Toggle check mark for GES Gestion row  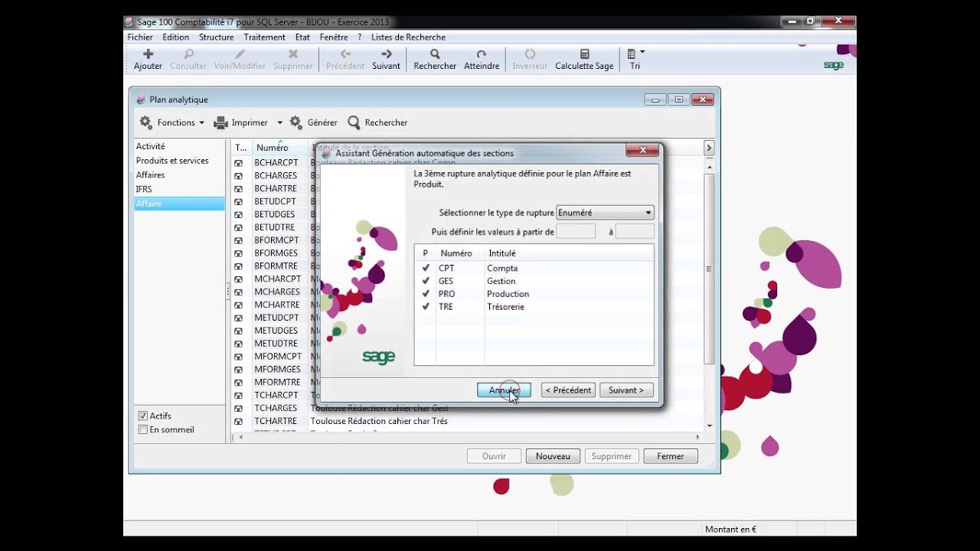coord(426,281)
